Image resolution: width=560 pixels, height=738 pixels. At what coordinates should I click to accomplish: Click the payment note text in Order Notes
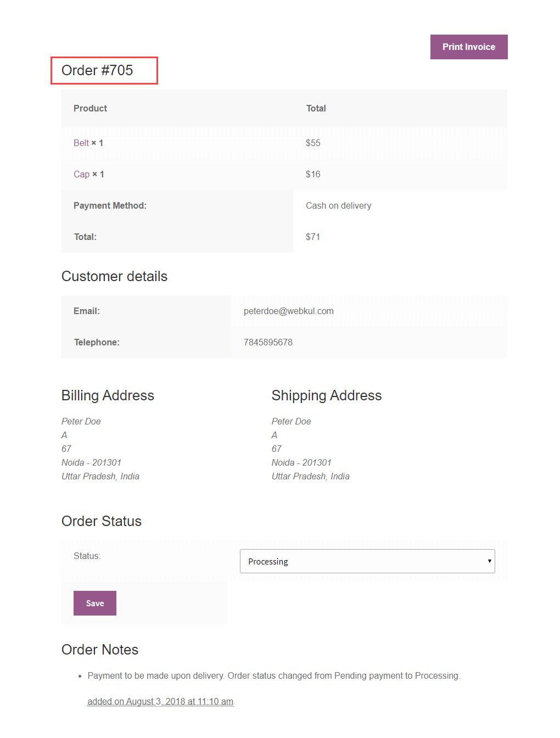click(x=273, y=675)
